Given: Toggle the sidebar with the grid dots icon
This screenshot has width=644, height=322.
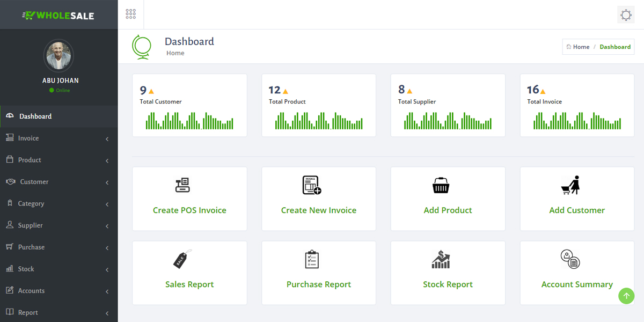Looking at the screenshot, I should [130, 14].
